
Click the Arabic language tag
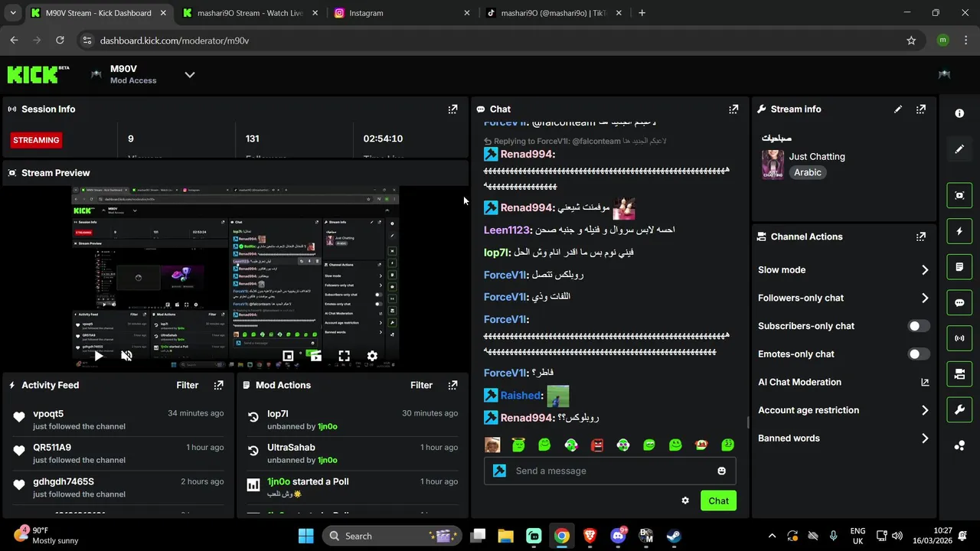(808, 173)
